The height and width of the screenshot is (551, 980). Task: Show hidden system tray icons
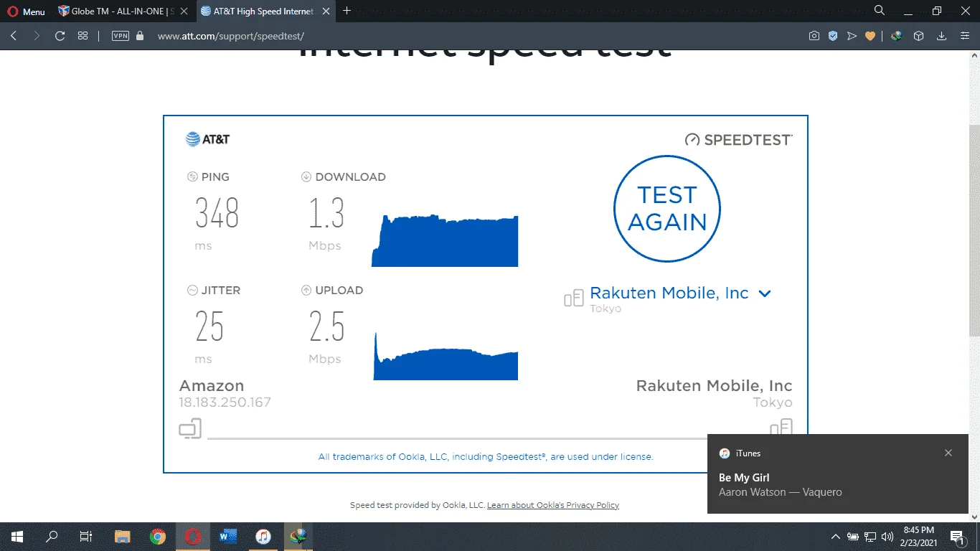836,537
